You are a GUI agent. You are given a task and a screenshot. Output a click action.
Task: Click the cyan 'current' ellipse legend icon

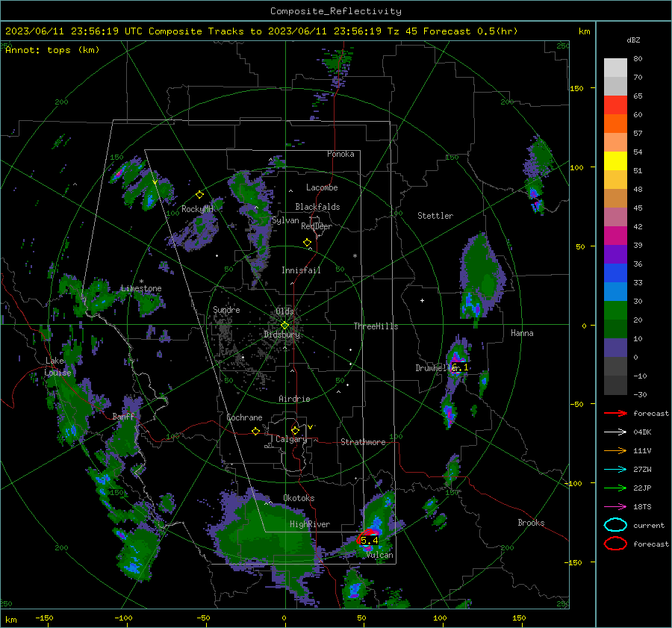(x=615, y=525)
